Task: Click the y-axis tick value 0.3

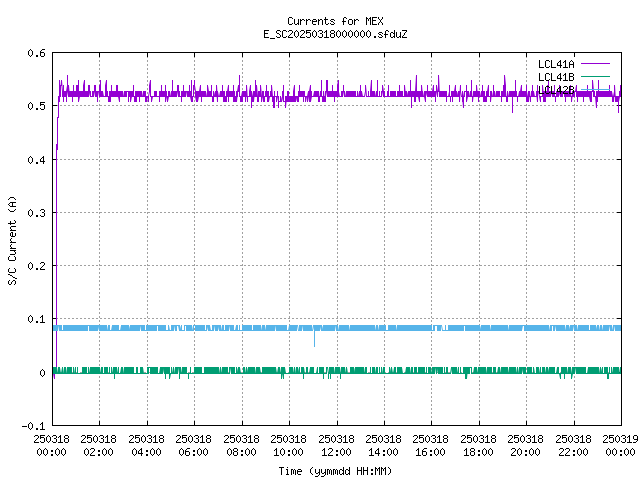Action: [36, 213]
